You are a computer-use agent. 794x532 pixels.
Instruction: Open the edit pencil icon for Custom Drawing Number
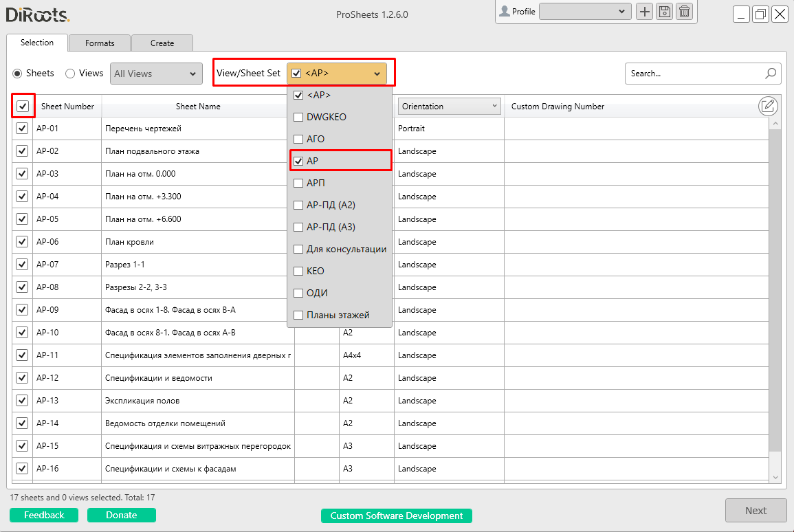tap(768, 106)
